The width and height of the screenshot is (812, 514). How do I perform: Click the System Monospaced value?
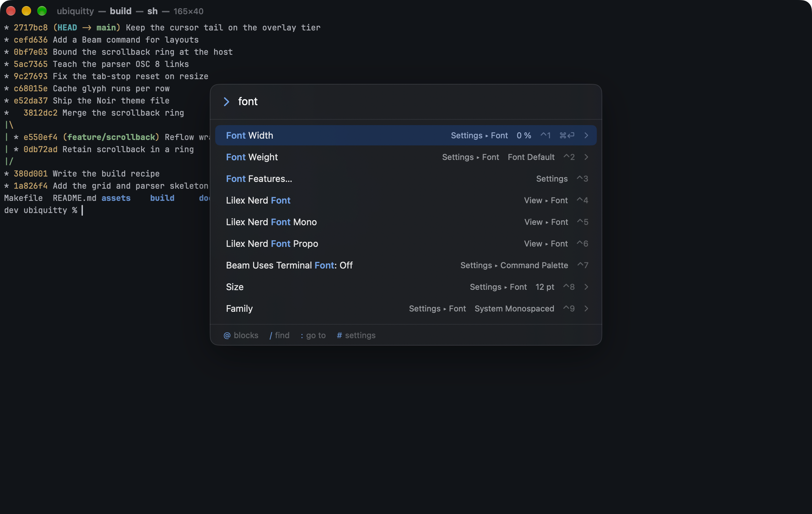pos(514,309)
